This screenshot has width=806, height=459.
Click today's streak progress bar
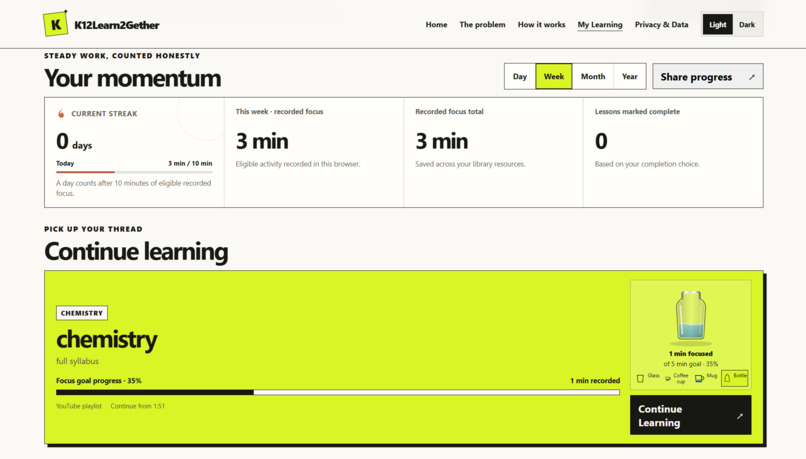134,172
